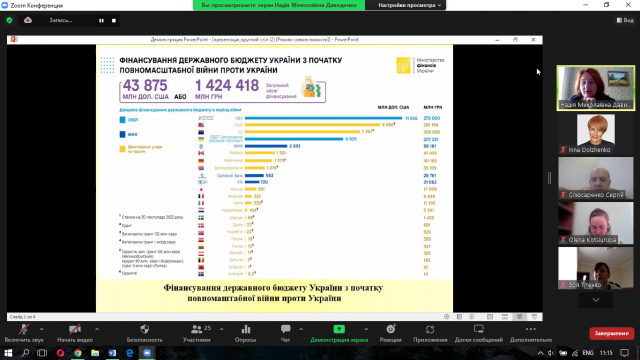The width and height of the screenshot is (640, 360).
Task: Open Google Chrome from taskbar
Action: pyautogui.click(x=78, y=353)
